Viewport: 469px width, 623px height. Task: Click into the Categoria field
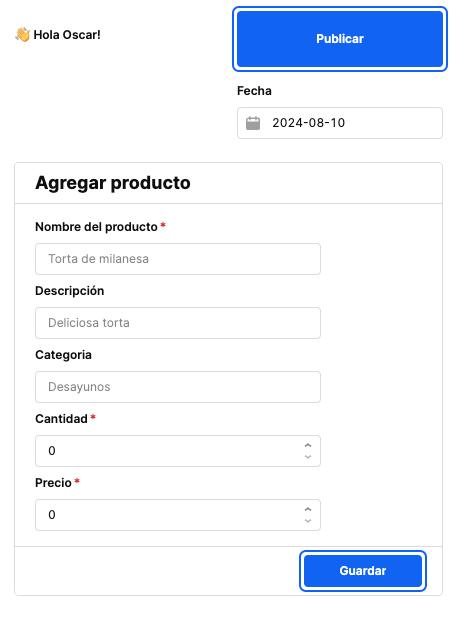[178, 387]
